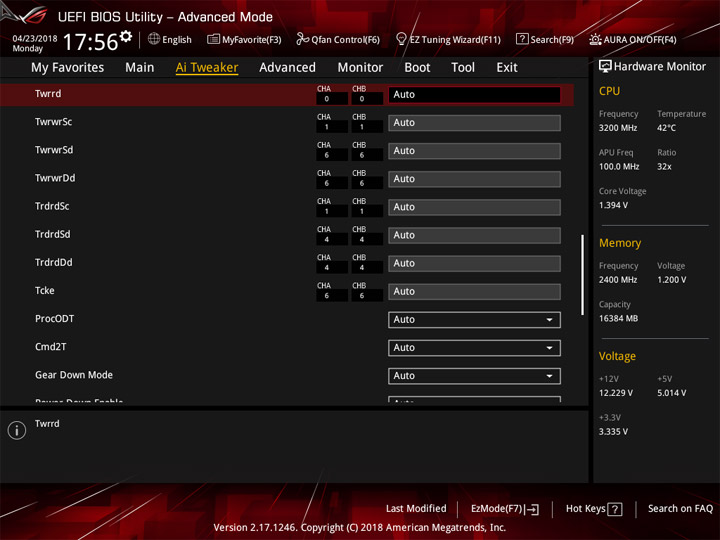Image resolution: width=720 pixels, height=540 pixels.
Task: Open the Tool tab
Action: point(463,68)
